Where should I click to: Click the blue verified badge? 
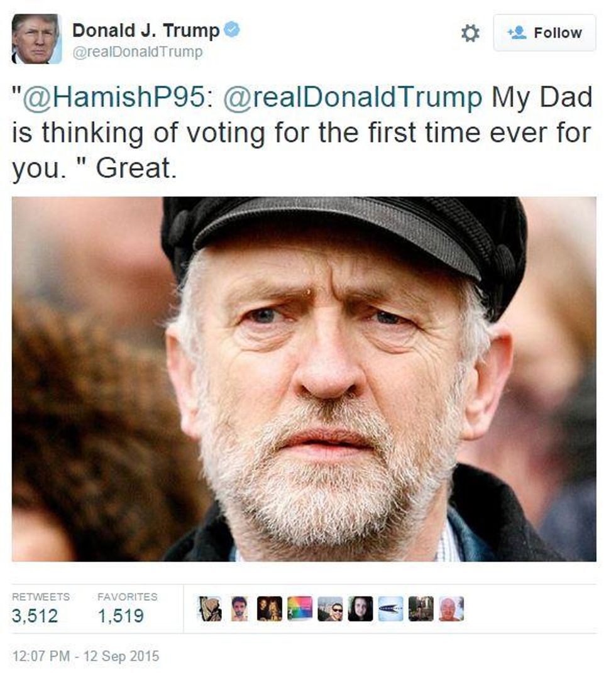click(232, 30)
